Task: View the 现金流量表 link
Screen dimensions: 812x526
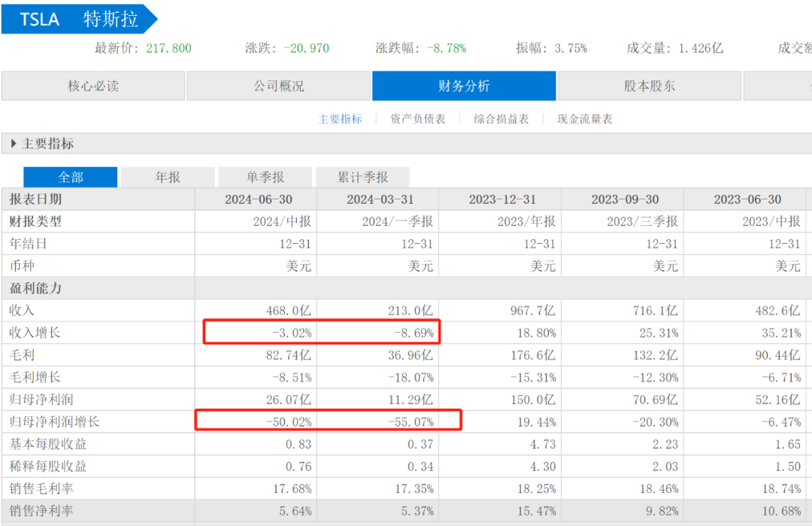Action: [x=584, y=119]
